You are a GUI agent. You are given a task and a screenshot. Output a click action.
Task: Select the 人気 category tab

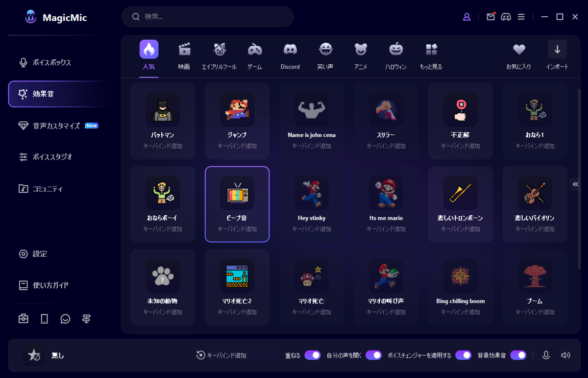(x=148, y=55)
